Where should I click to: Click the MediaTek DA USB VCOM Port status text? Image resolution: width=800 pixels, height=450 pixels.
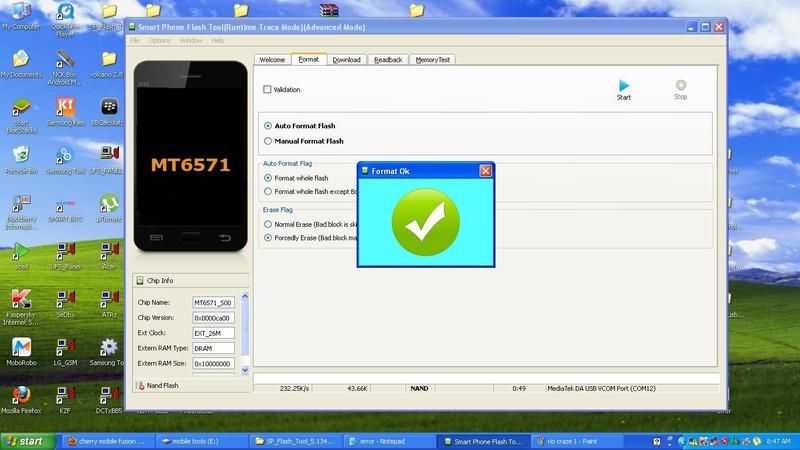pos(601,388)
